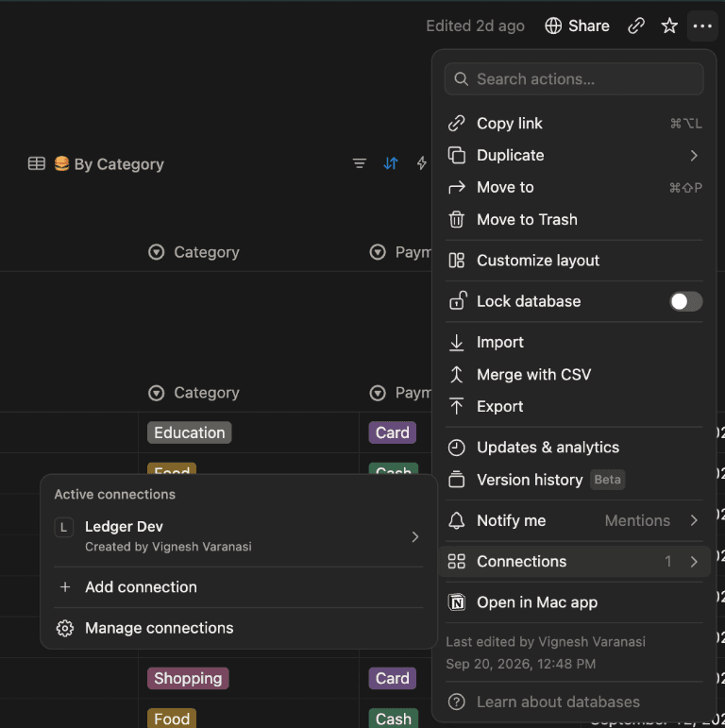This screenshot has width=725, height=728.
Task: Select Move to Trash
Action: 574,220
